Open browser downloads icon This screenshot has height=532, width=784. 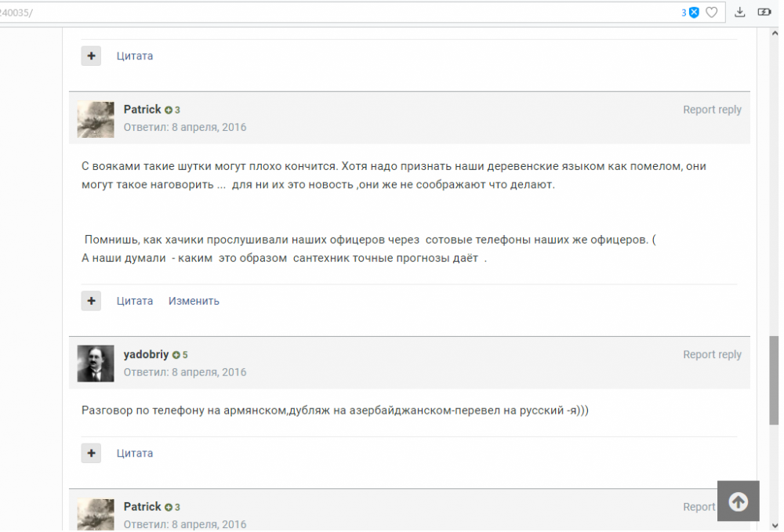click(x=739, y=12)
